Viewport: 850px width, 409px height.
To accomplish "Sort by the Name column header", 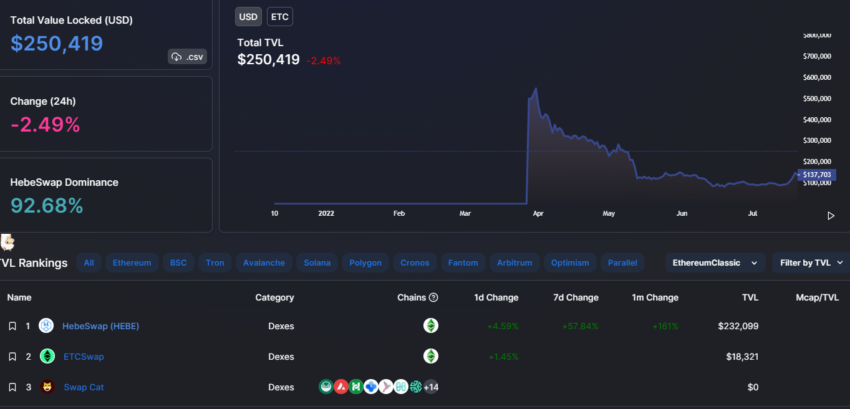I will coord(19,297).
